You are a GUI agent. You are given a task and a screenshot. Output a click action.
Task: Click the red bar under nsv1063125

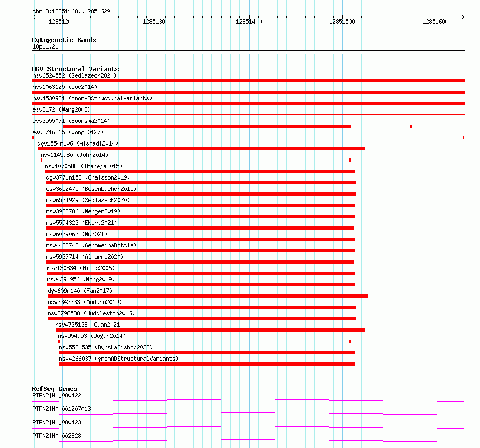tap(248, 92)
